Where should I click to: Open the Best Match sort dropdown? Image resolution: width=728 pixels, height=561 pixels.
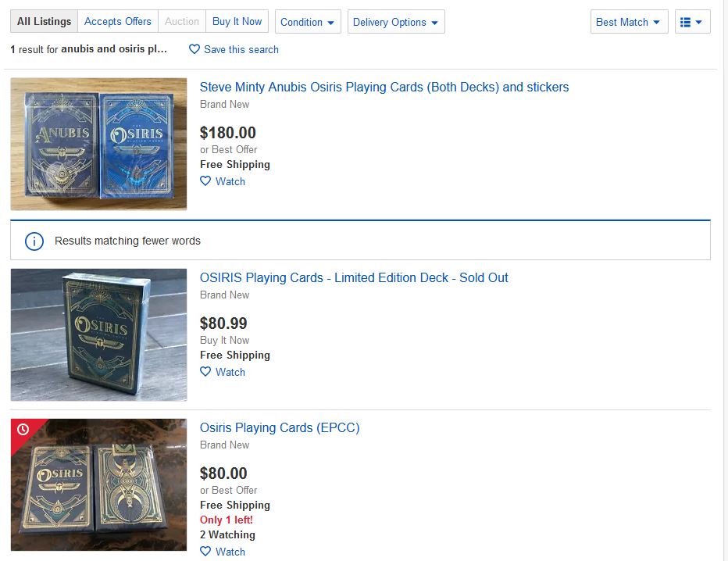pyautogui.click(x=628, y=22)
